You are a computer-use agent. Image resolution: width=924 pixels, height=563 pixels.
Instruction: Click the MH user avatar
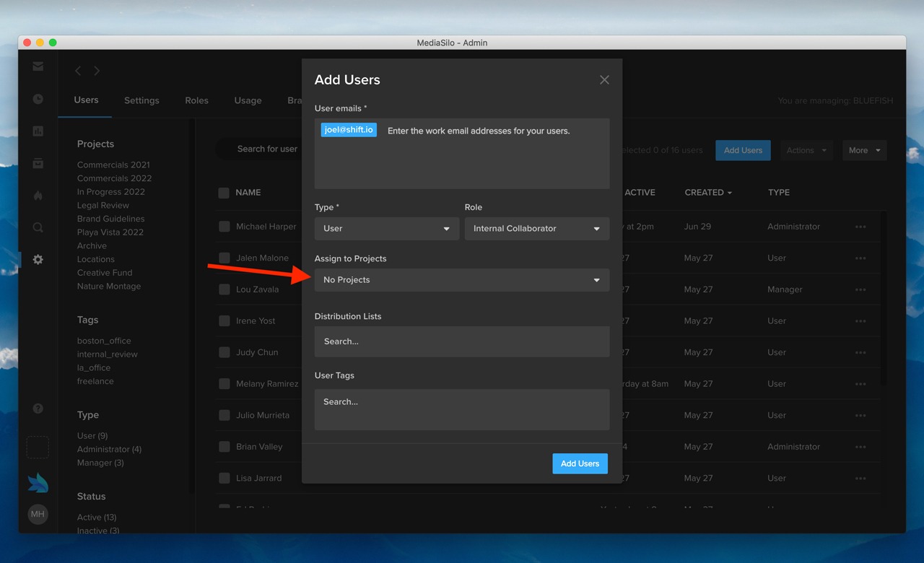click(x=38, y=514)
